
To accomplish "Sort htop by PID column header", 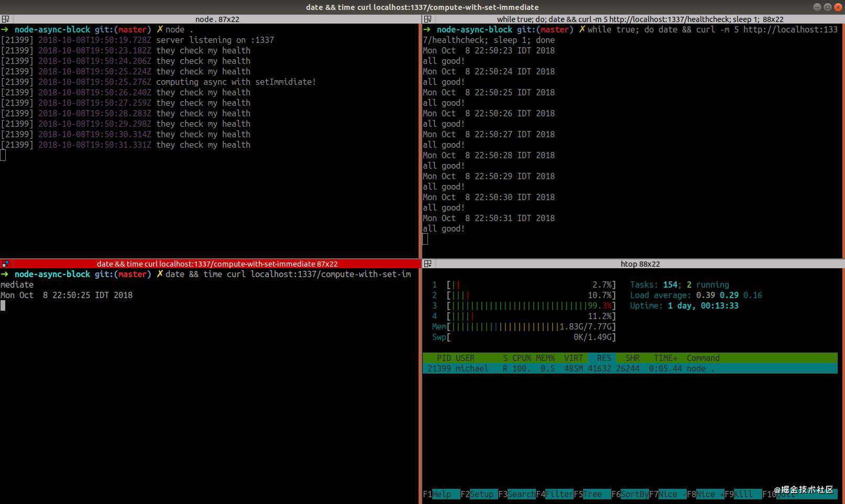I will (444, 358).
